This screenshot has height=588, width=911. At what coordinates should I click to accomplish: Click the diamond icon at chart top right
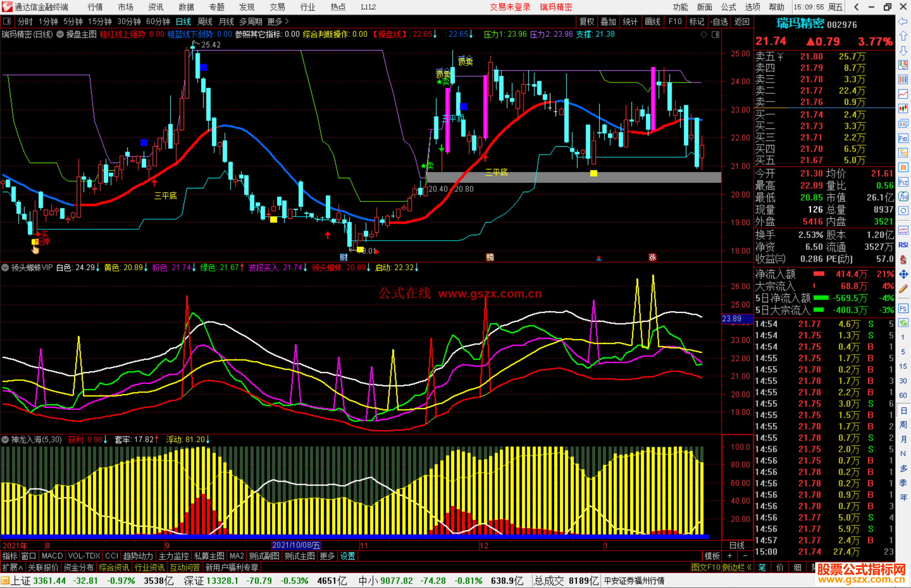703,35
